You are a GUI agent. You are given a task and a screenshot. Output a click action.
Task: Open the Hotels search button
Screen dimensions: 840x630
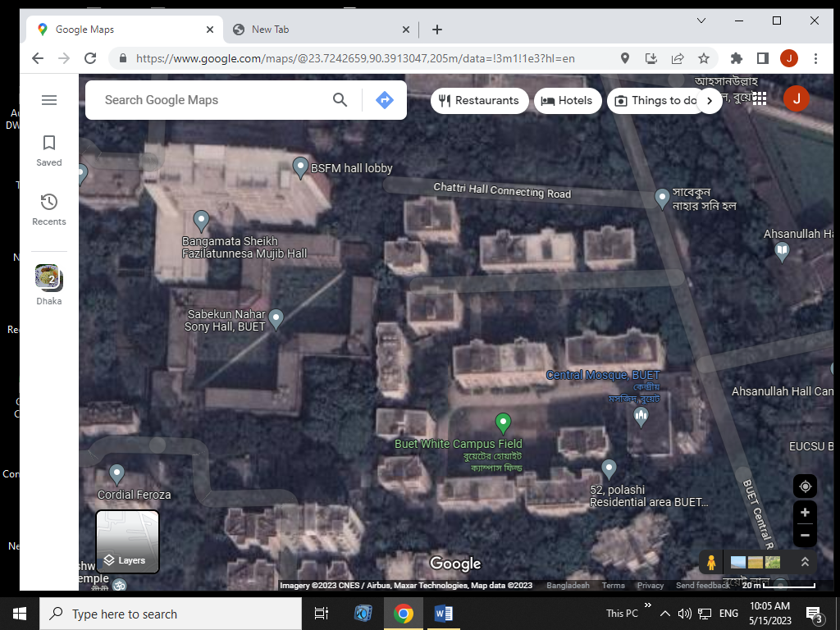[568, 101]
